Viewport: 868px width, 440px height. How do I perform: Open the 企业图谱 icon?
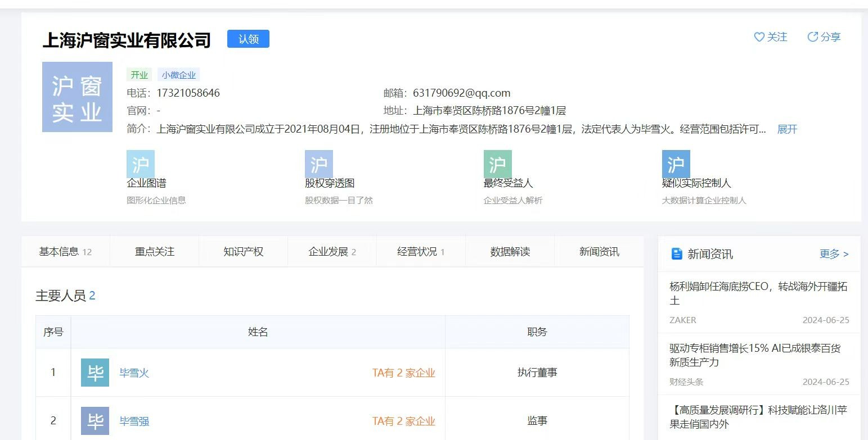pyautogui.click(x=140, y=164)
